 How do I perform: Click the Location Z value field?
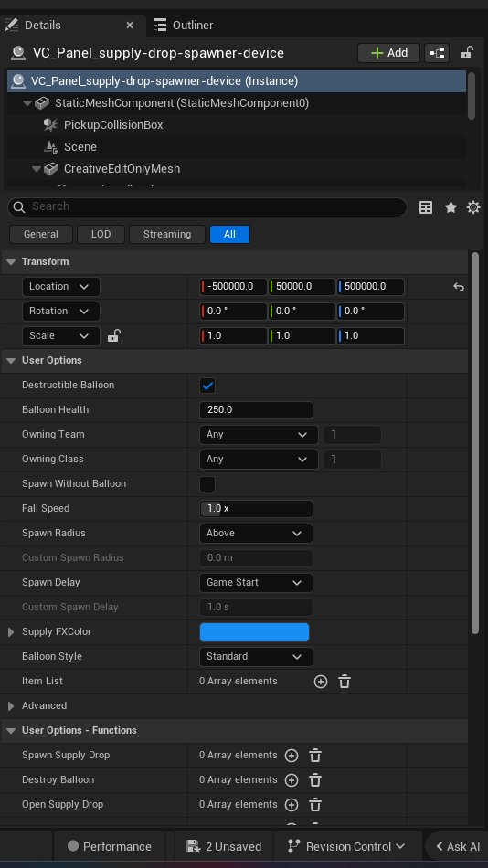[x=371, y=287]
